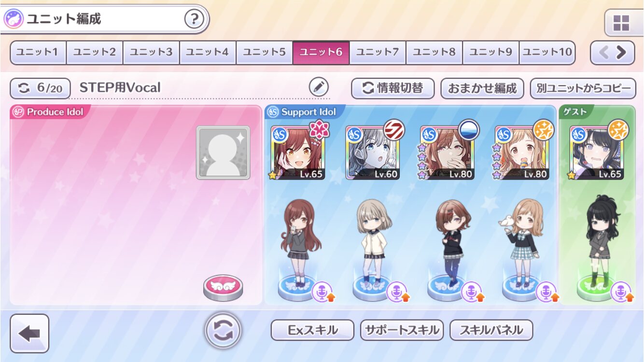This screenshot has height=362, width=644.
Task: Click the おまかせ編成 auto-formation button
Action: click(482, 88)
